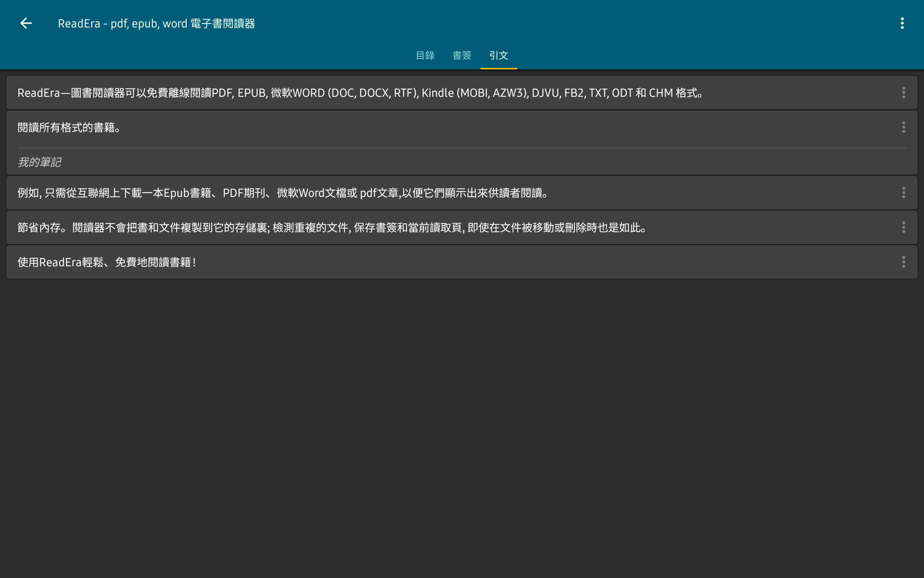This screenshot has height=578, width=924.
Task: Open the quote 使用ReadEra輕鬆、免費地閱讀書籍!
Action: pyautogui.click(x=462, y=262)
